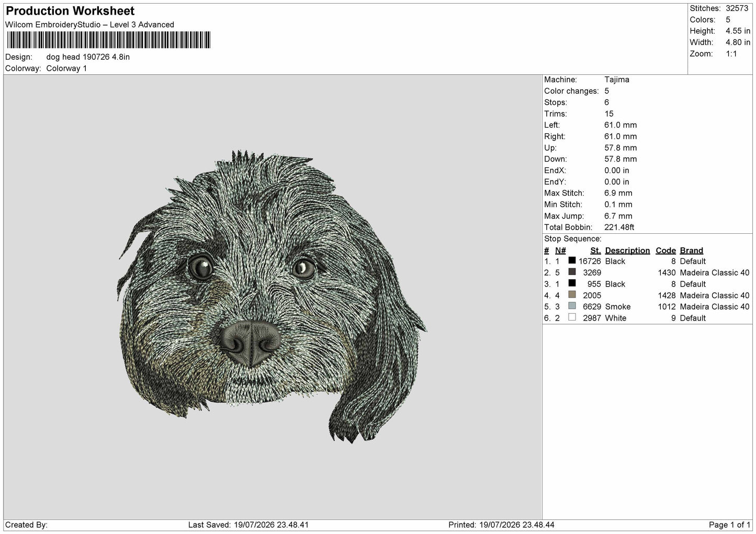Click stitch count '2005' in row 4

tap(592, 296)
